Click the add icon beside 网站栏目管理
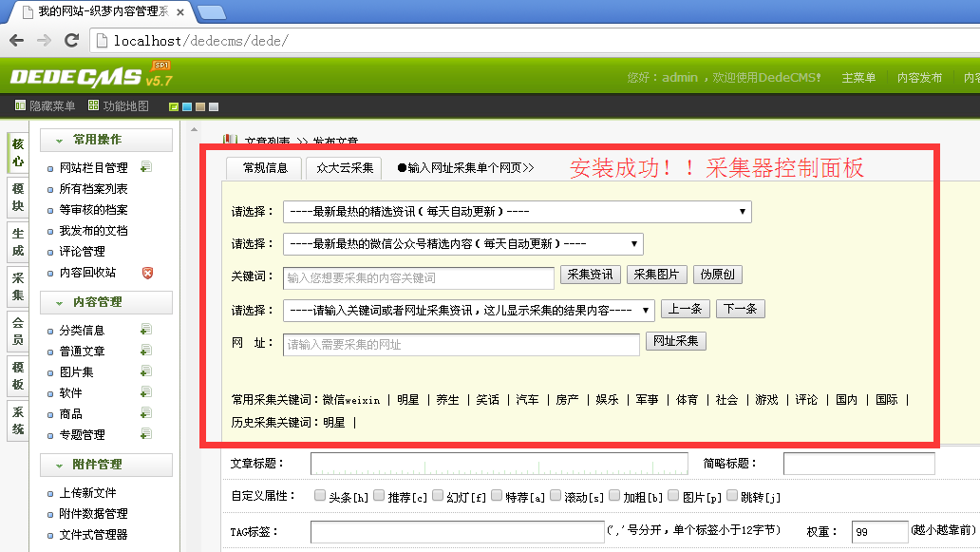The height and width of the screenshot is (552, 980). click(145, 167)
